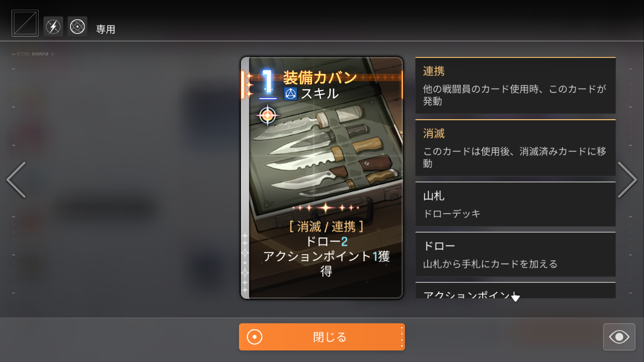Expand the アクションポイント keyword entry
644x362 pixels.
[x=516, y=291]
